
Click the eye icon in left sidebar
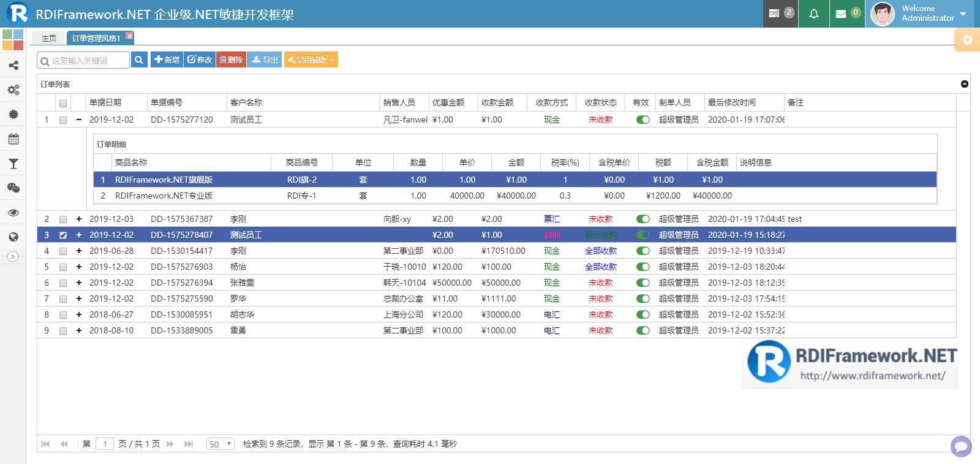[x=13, y=213]
